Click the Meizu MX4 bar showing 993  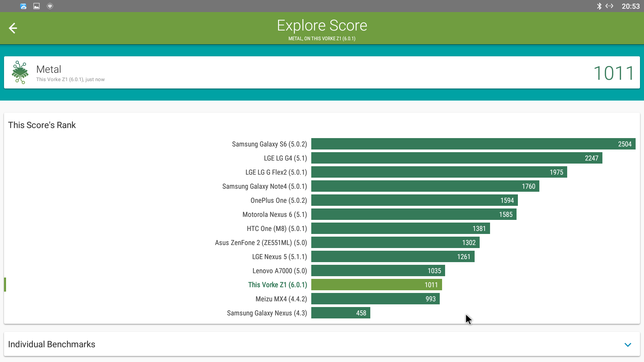(375, 299)
